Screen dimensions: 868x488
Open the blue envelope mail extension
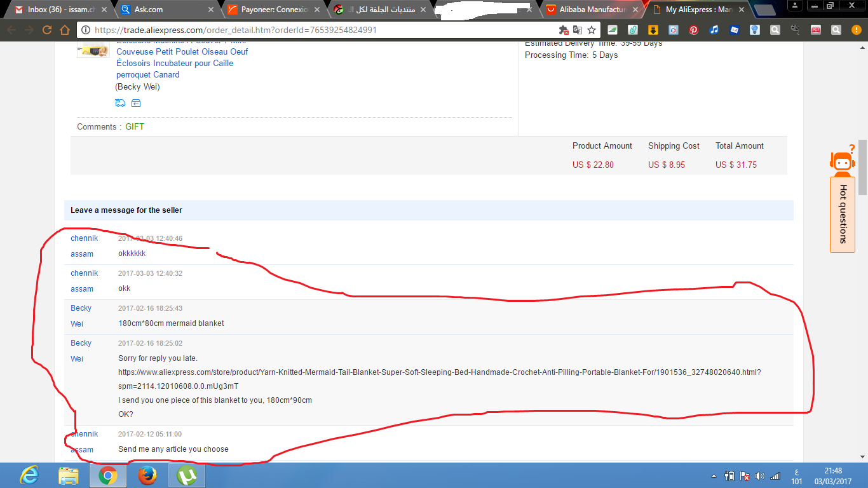735,30
